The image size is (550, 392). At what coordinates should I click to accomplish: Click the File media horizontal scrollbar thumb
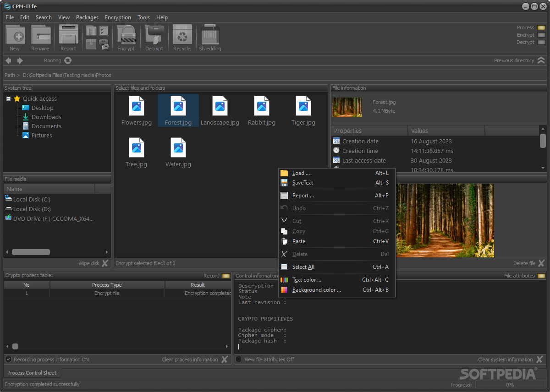coord(31,252)
